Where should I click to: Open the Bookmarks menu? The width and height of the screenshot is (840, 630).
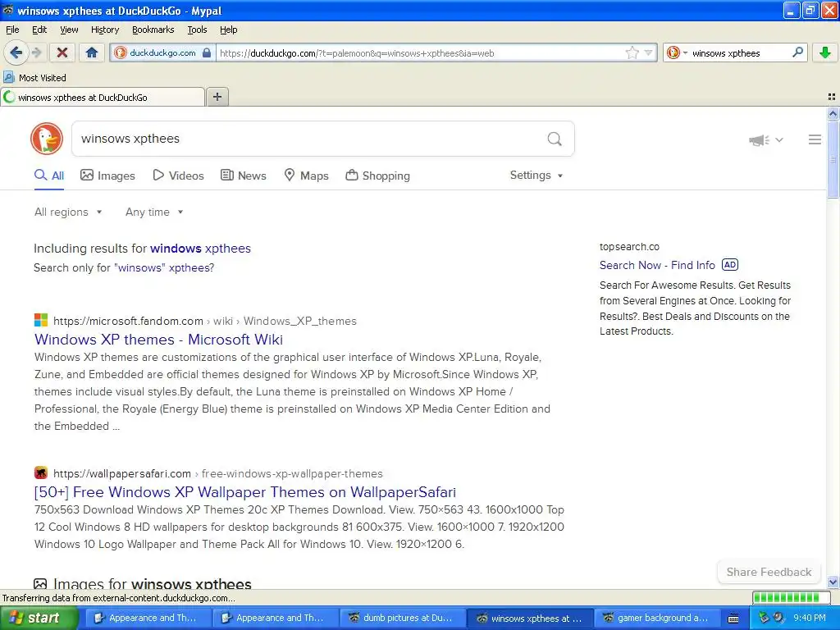153,30
